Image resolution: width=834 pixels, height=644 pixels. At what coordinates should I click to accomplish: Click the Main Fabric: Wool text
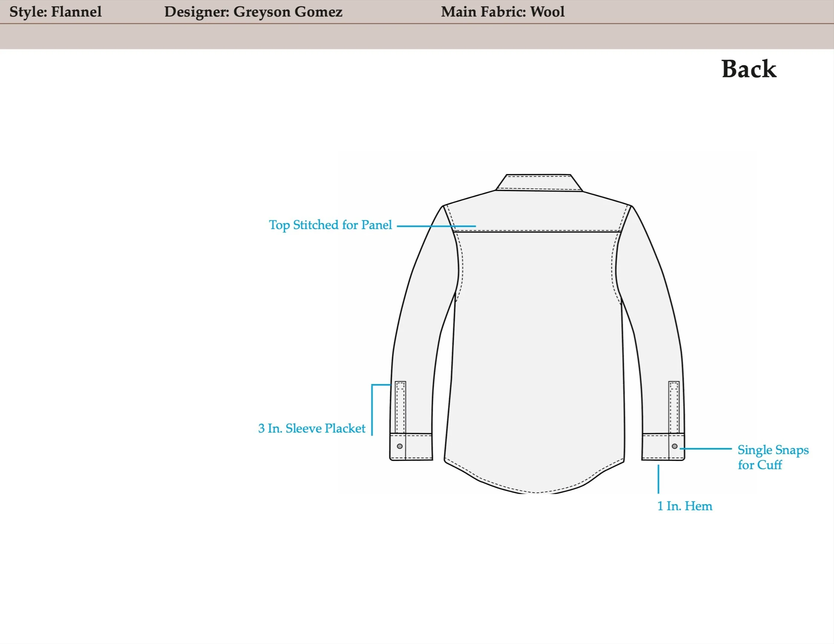(x=503, y=12)
